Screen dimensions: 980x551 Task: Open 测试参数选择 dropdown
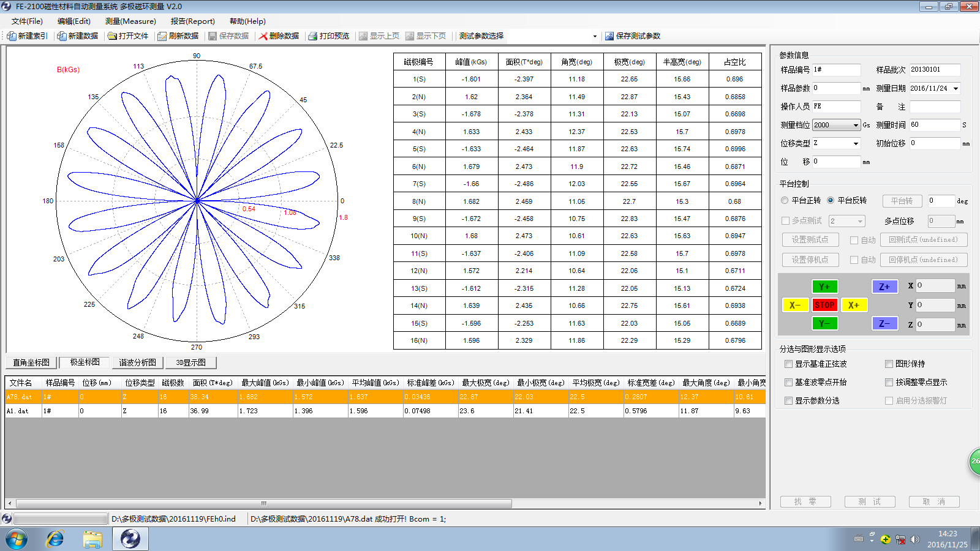point(594,36)
